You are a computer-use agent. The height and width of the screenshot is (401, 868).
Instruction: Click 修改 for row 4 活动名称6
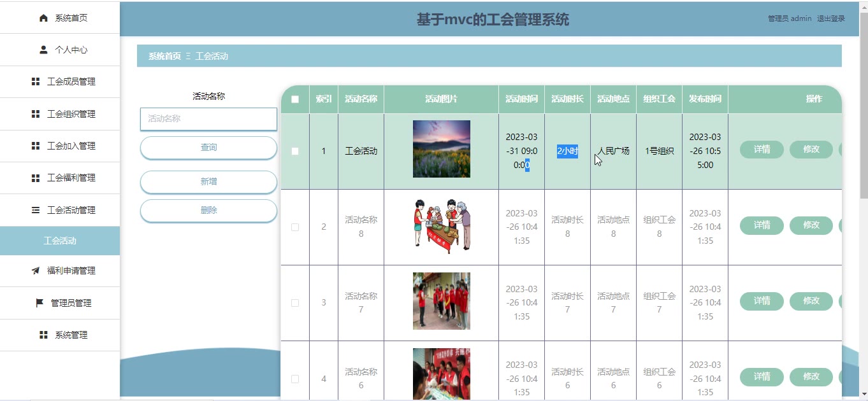pos(811,377)
